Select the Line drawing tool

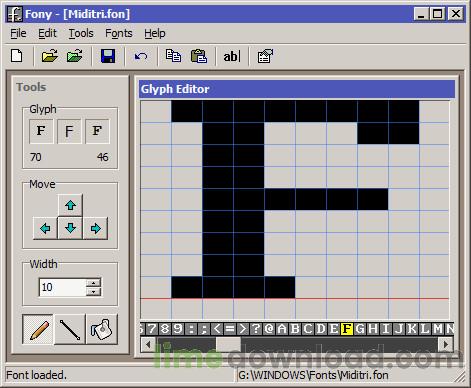[x=70, y=329]
